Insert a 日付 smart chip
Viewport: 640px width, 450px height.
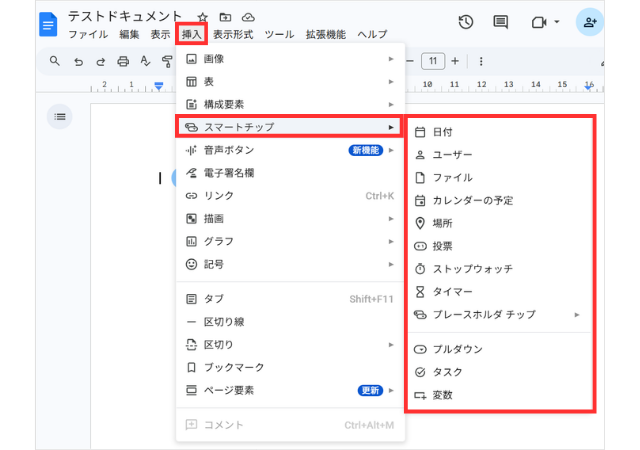pyautogui.click(x=500, y=132)
